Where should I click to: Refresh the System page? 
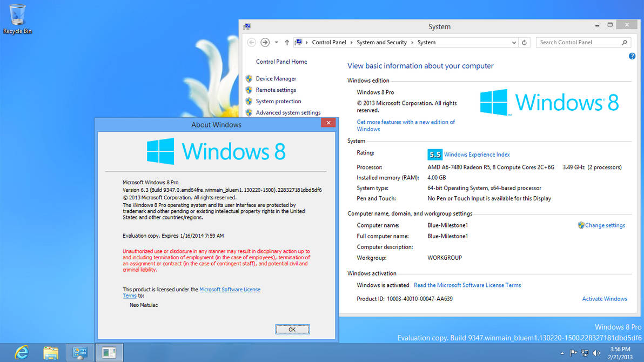(x=525, y=42)
